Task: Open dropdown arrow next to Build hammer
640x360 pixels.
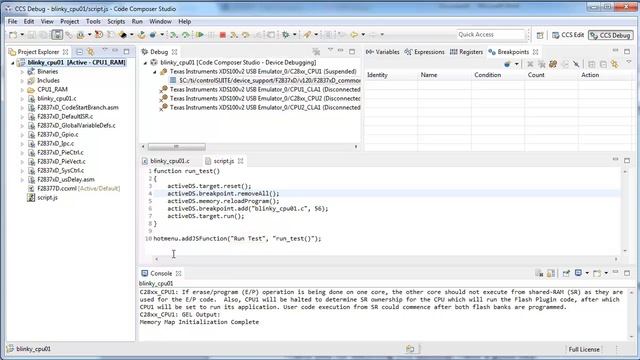Action: tap(131, 35)
